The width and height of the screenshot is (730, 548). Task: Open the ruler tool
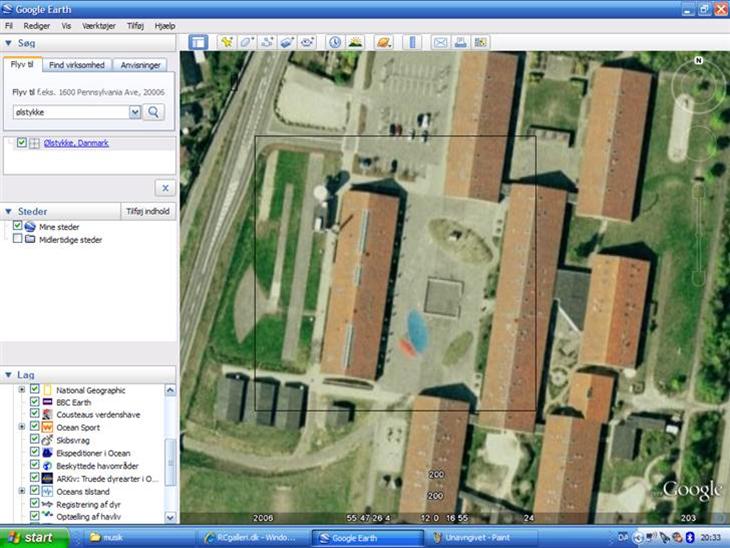tap(412, 42)
